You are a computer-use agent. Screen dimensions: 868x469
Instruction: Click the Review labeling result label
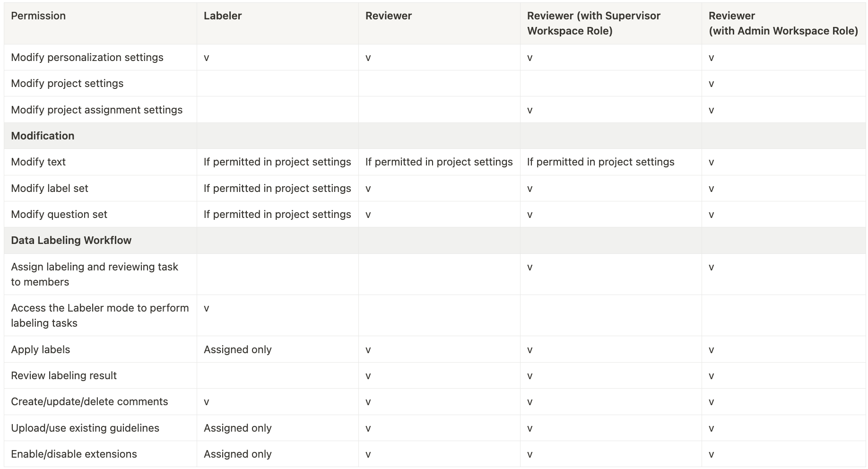click(64, 375)
